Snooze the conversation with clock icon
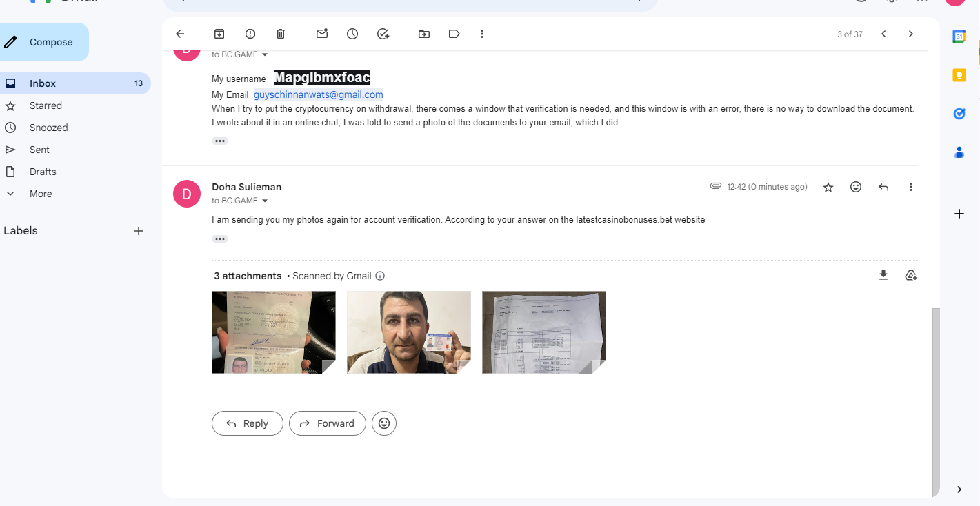This screenshot has width=980, height=506. (x=352, y=34)
